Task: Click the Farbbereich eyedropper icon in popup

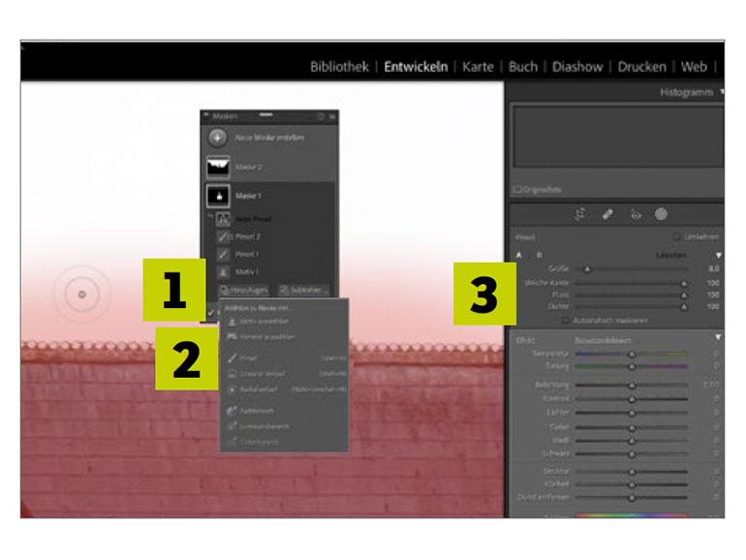Action: 233,410
